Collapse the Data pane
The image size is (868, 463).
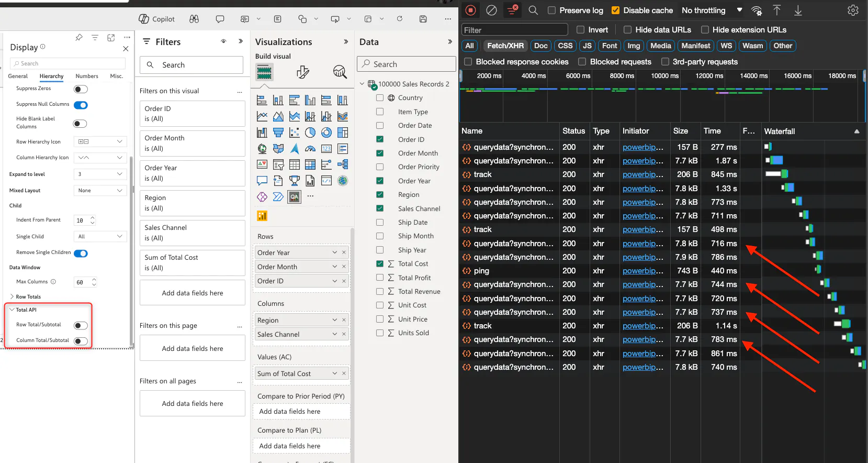point(450,41)
